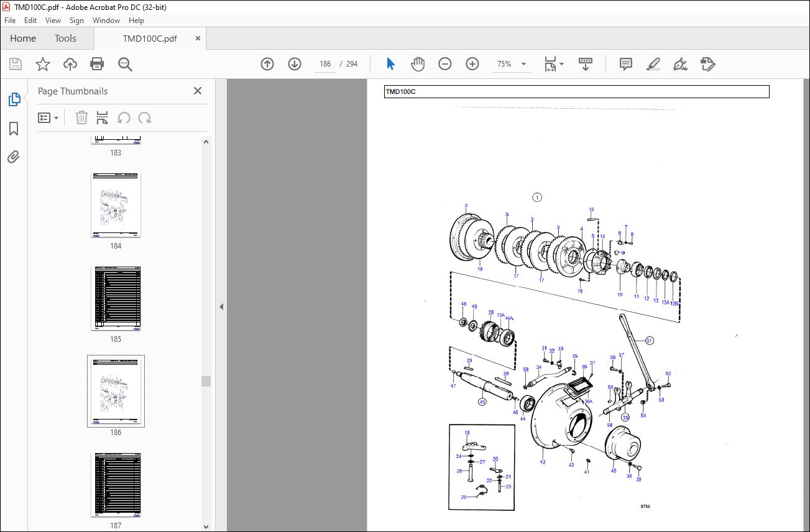This screenshot has height=532, width=810.
Task: Click the thumbnails panel scrollbar thumb
Action: [x=206, y=381]
